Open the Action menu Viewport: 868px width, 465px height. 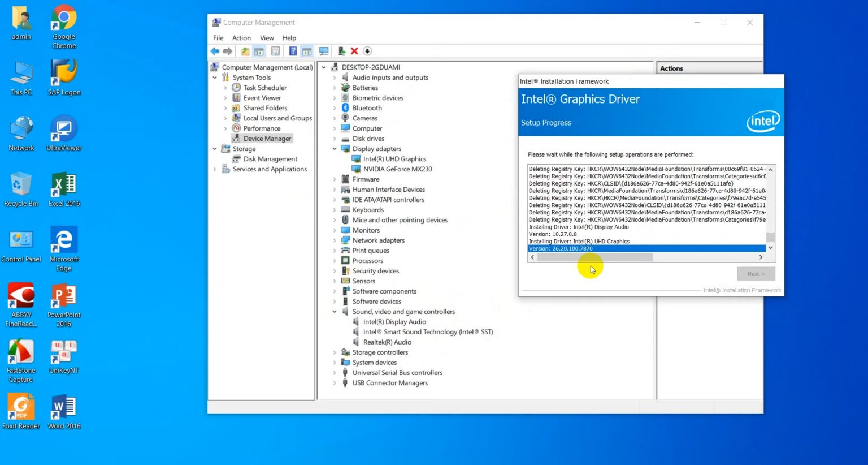(x=241, y=38)
